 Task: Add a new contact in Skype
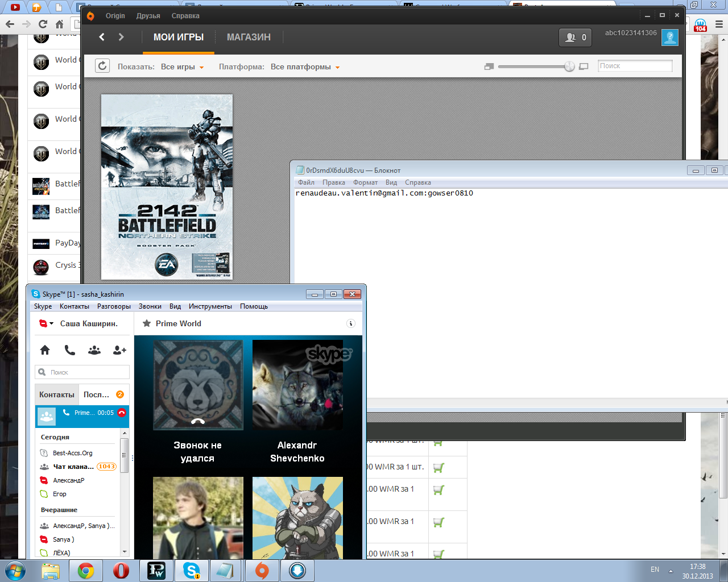(x=119, y=350)
